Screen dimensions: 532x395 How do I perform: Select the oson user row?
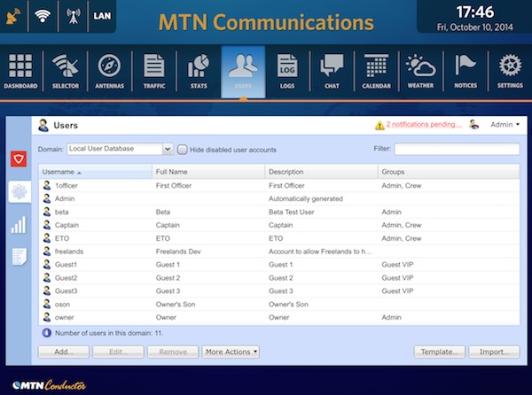pos(279,304)
